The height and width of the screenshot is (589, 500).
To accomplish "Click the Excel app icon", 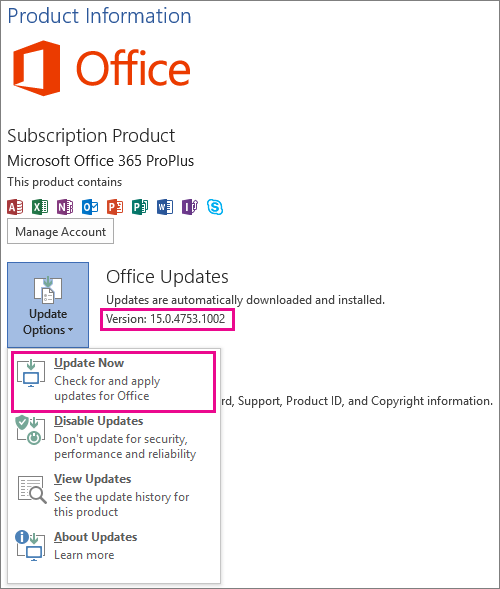I will [40, 207].
